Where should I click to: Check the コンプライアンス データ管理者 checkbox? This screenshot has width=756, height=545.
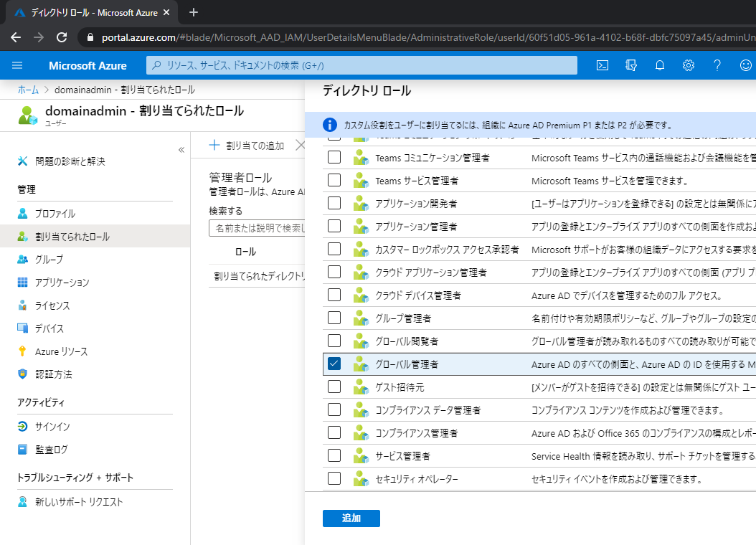point(334,409)
